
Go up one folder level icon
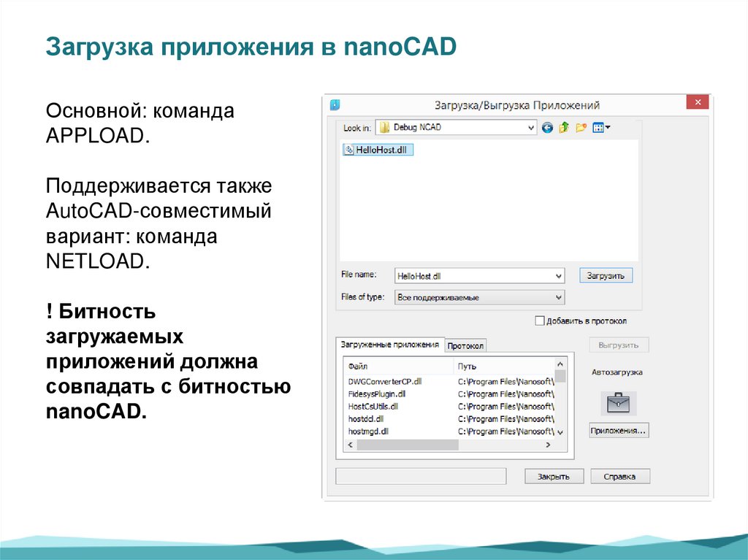pyautogui.click(x=564, y=127)
